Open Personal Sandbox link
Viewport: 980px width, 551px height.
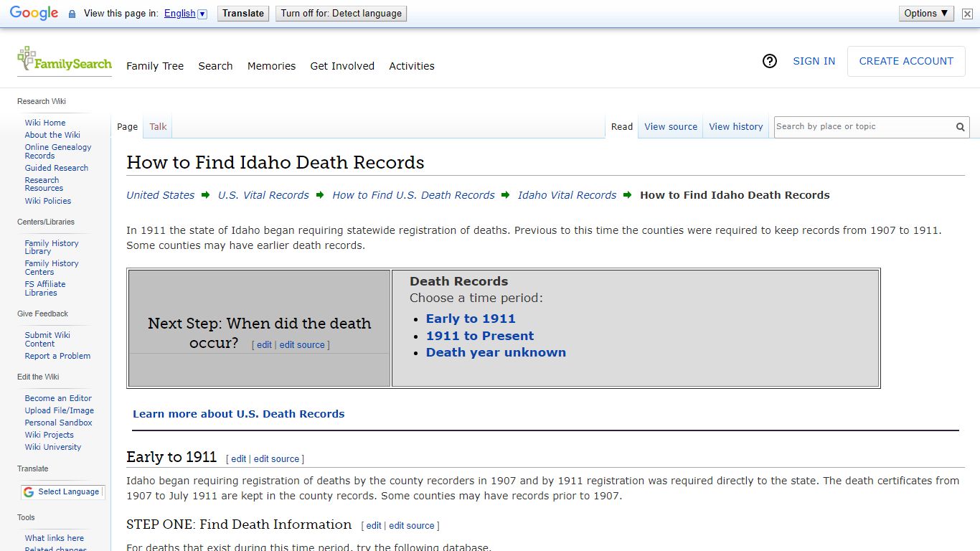point(59,423)
